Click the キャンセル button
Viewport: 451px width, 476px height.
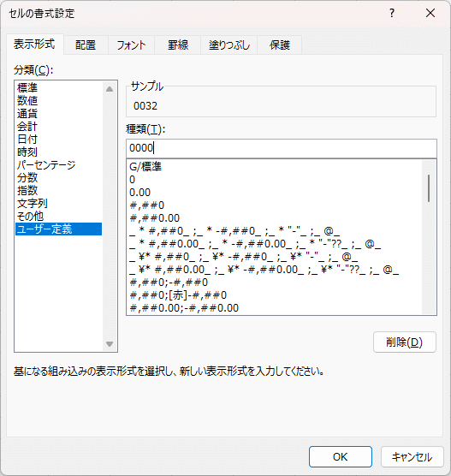(412, 456)
